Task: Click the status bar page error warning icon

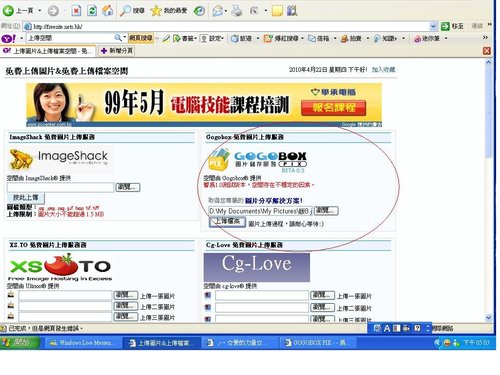Action: (3, 328)
